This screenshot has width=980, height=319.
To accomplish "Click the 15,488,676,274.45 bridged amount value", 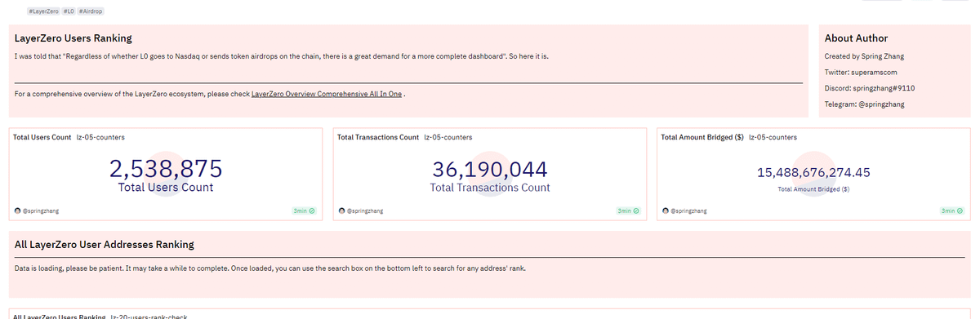I will coord(813,172).
